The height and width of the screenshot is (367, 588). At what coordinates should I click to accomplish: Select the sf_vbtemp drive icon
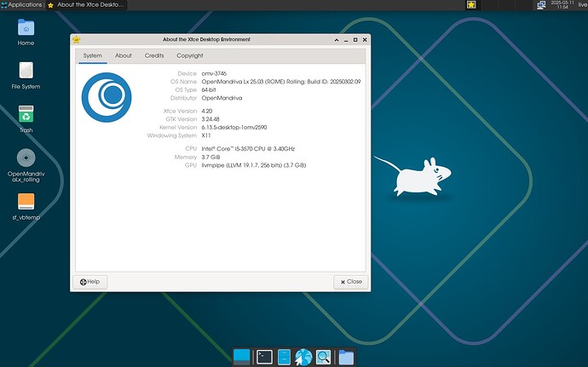(x=26, y=201)
